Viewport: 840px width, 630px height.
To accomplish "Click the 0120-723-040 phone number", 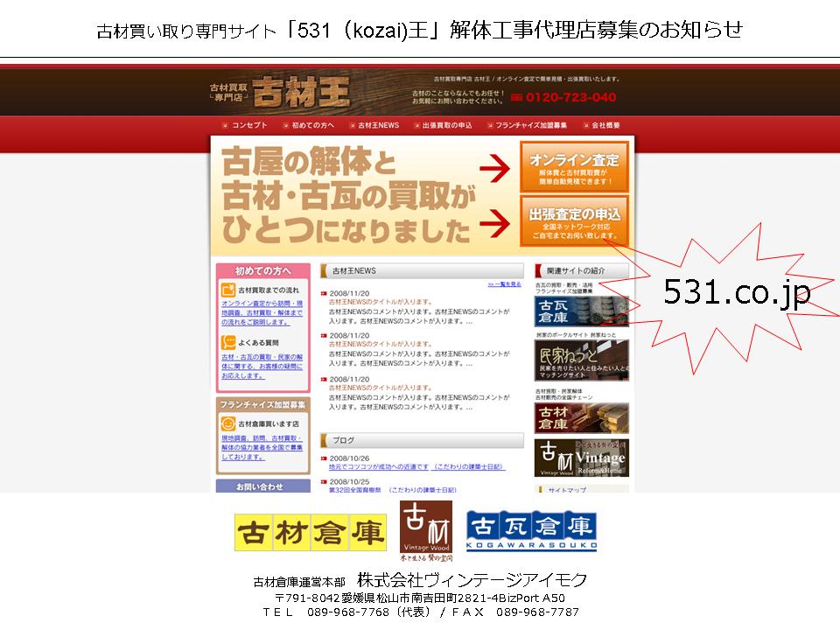I will [x=571, y=97].
